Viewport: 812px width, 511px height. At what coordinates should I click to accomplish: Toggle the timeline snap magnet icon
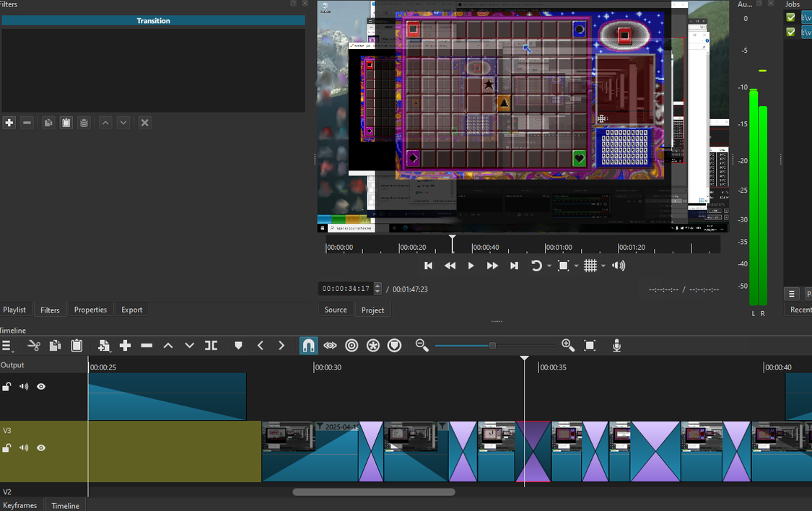tap(308, 346)
